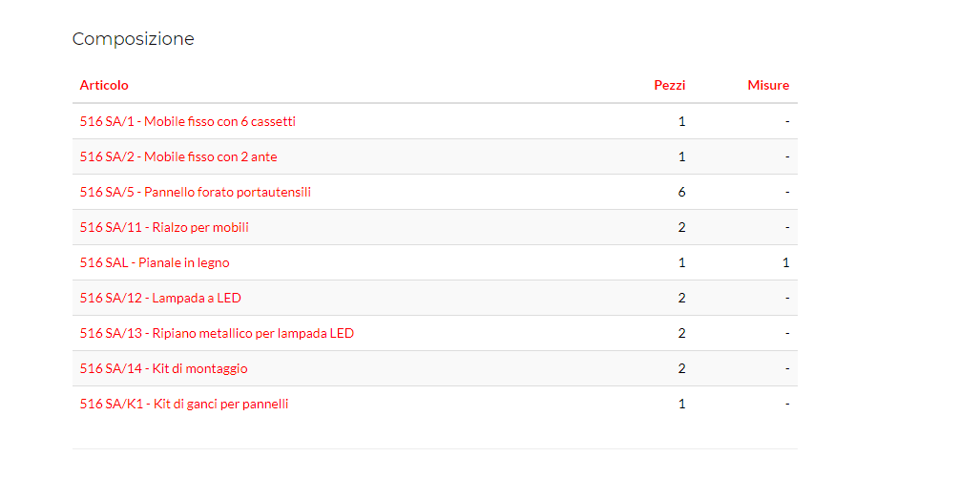Screen dimensions: 980x478
Task: Click the 516 SA/5 Pannello forato portautensili link
Action: coord(195,192)
